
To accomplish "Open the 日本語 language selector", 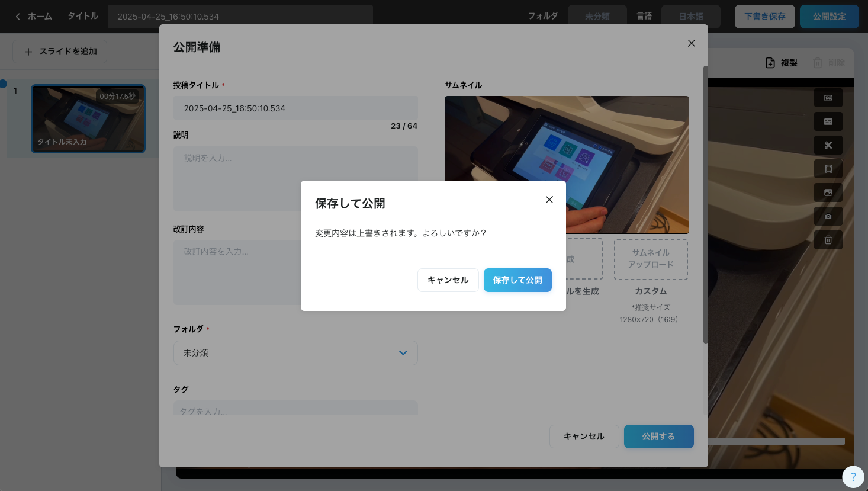I will pyautogui.click(x=691, y=17).
